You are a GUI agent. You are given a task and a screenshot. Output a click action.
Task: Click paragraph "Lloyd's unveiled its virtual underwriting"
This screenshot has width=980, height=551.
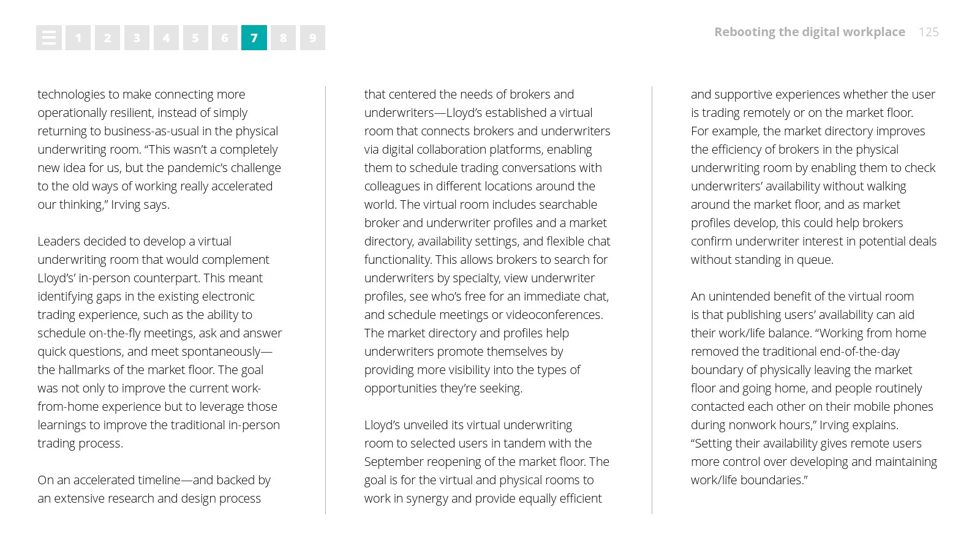click(x=486, y=461)
